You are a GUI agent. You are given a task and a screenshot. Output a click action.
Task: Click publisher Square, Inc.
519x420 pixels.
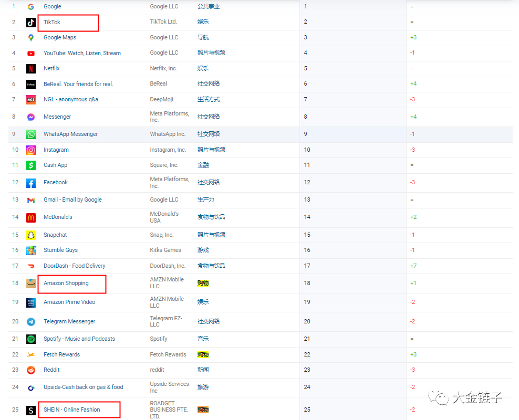click(x=164, y=165)
